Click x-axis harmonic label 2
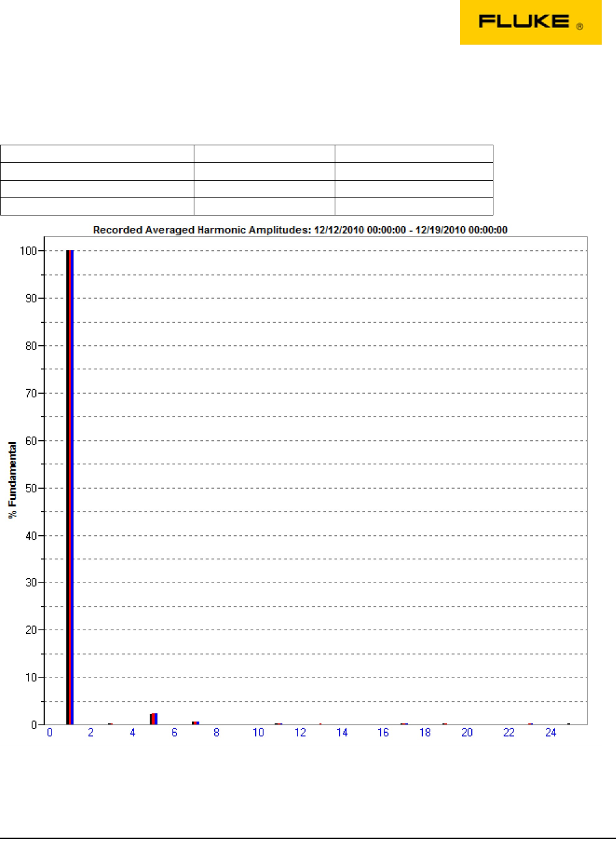This screenshot has height=860, width=616. pyautogui.click(x=91, y=733)
